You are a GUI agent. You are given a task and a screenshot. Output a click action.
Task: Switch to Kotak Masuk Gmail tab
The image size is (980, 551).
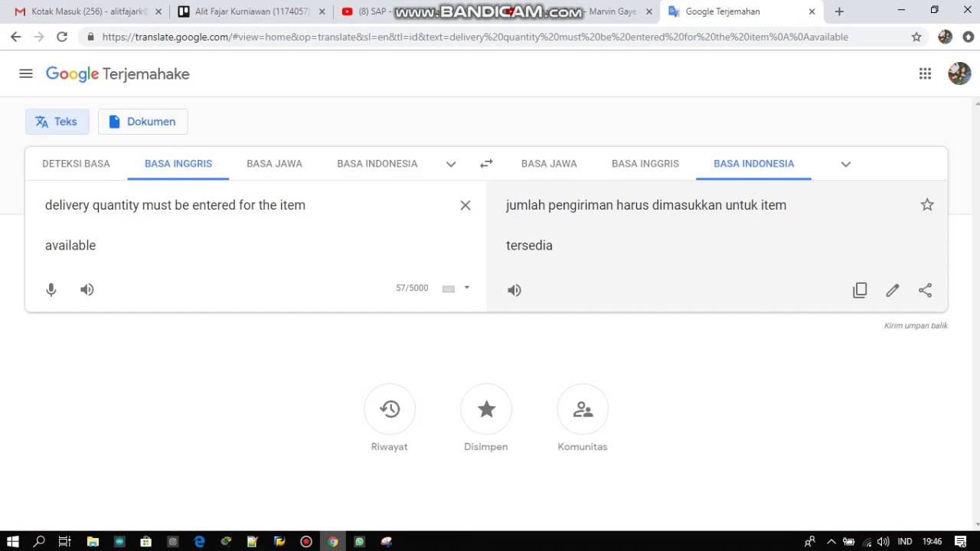point(89,11)
